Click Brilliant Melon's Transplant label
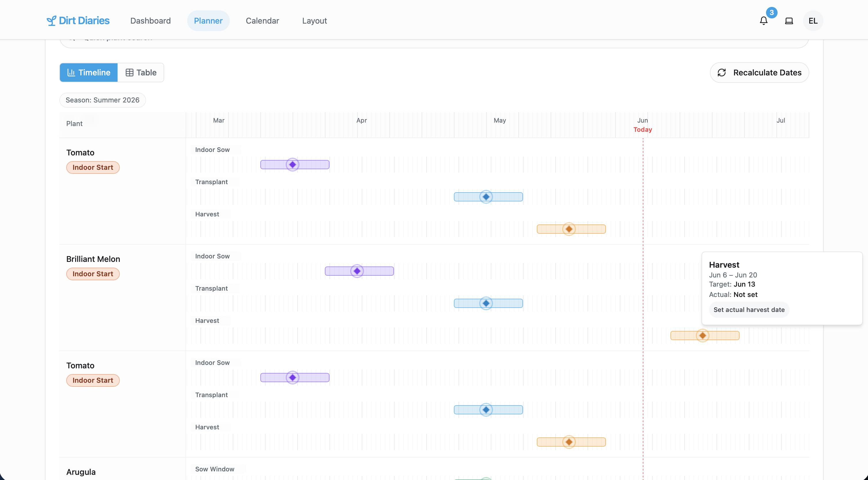 (x=211, y=288)
